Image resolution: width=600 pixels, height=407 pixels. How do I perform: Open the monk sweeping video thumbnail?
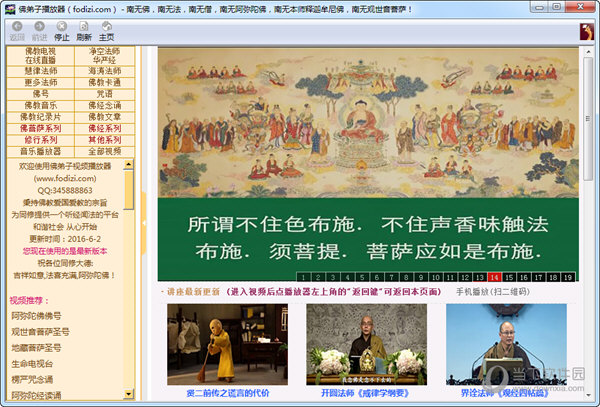[227, 344]
